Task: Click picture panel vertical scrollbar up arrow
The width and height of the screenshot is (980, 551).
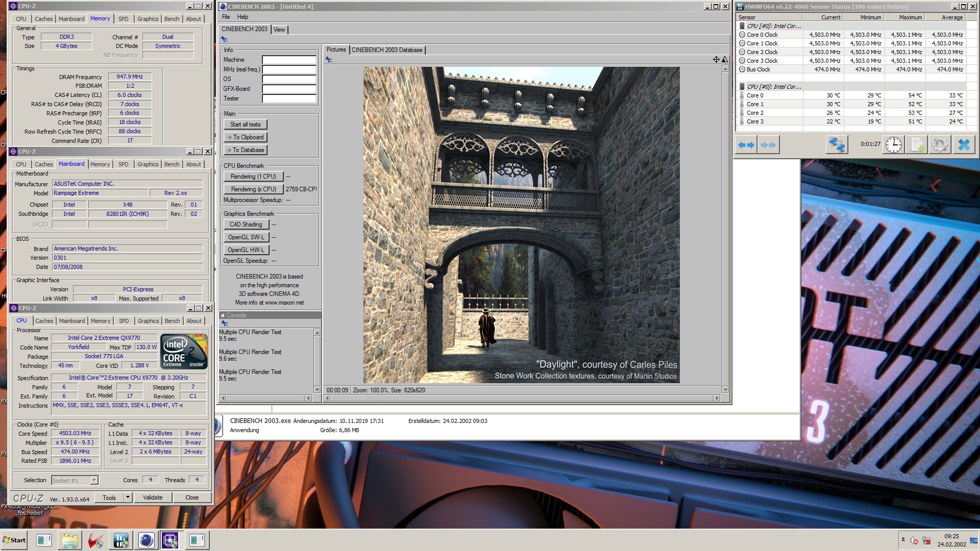Action: [x=725, y=68]
